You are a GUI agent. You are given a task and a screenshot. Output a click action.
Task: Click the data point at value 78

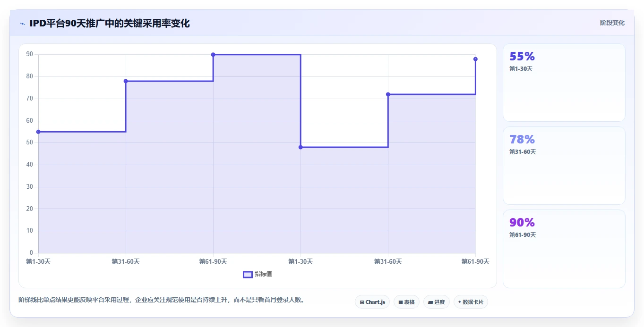[126, 81]
